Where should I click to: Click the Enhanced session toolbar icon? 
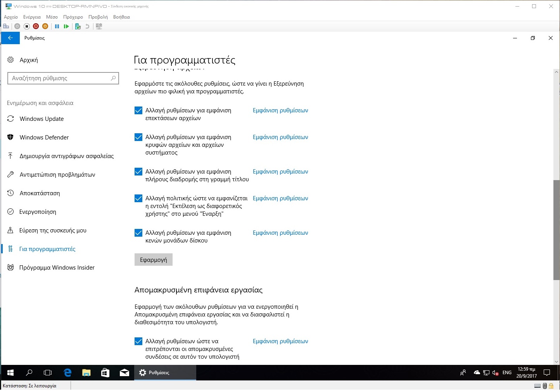click(x=99, y=26)
